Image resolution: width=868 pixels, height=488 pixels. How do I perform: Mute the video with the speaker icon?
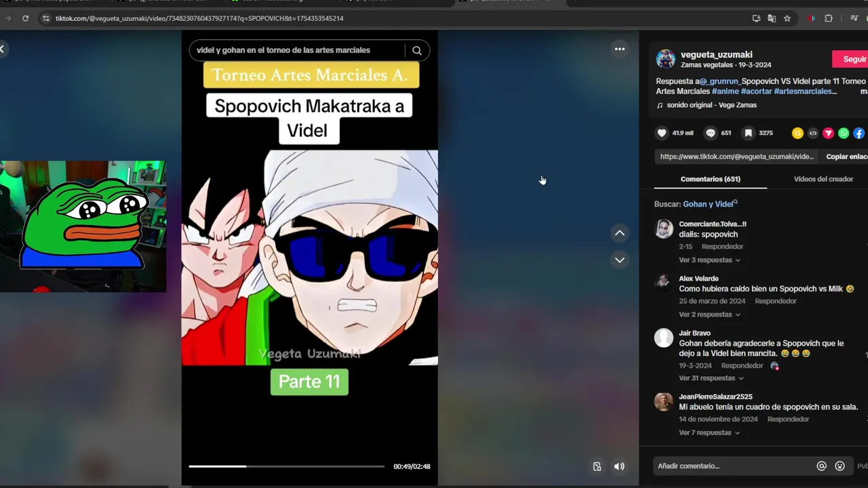click(619, 466)
